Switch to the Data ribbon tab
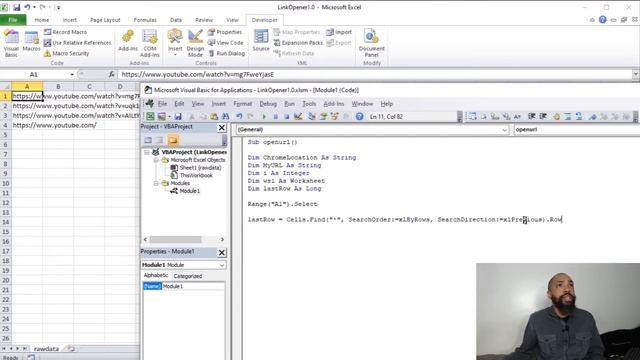The width and height of the screenshot is (640, 360). 176,20
